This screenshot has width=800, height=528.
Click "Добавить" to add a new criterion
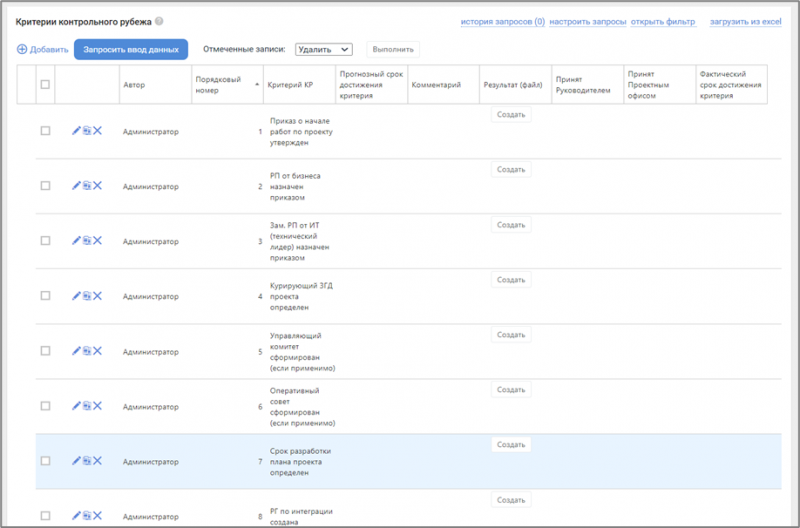point(43,49)
